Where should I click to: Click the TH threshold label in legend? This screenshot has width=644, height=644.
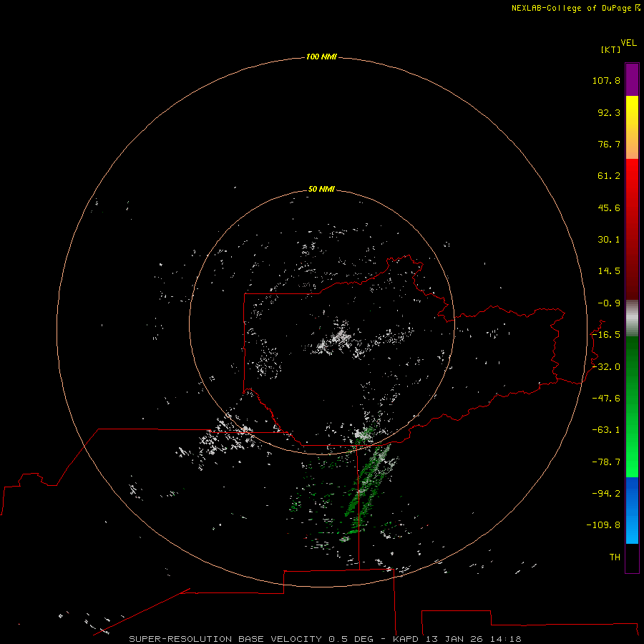coord(615,557)
